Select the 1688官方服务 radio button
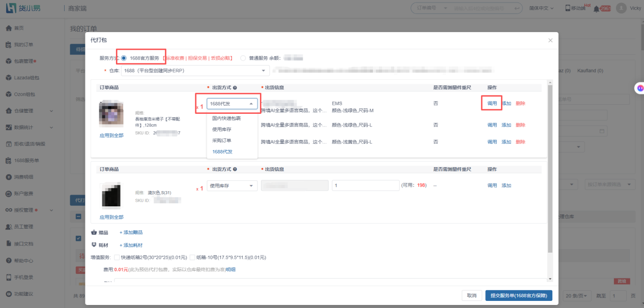Viewport: 644px width, 308px height. 124,58
